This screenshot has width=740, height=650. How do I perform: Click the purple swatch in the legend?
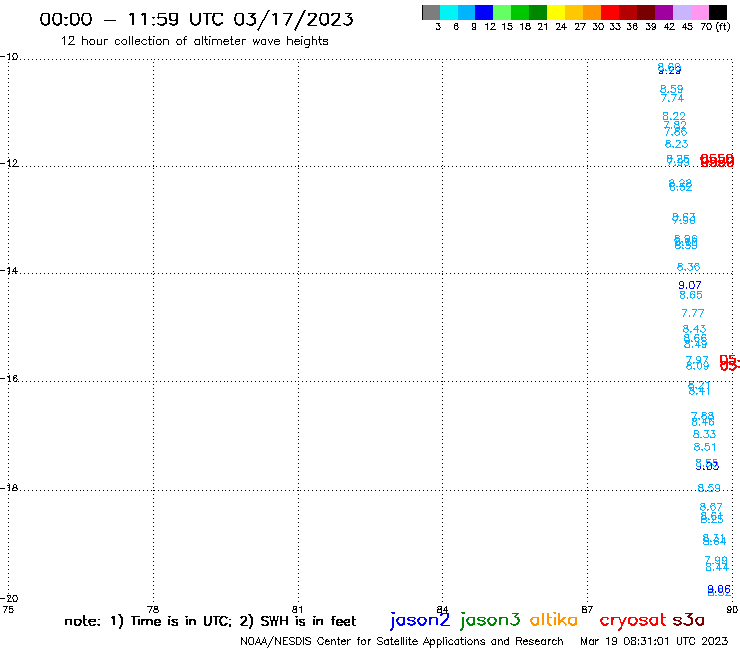(664, 12)
